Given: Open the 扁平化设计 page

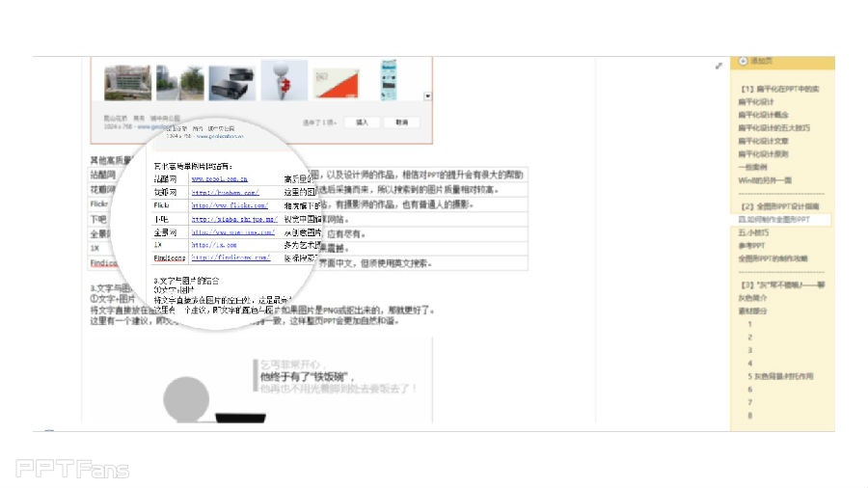Looking at the screenshot, I should click(756, 102).
